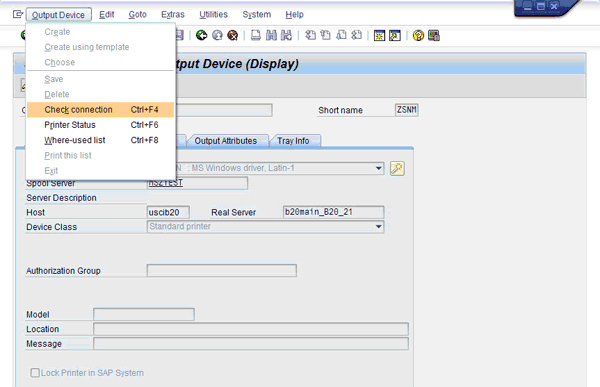Open the System menu
This screenshot has width=600, height=387.
pyautogui.click(x=256, y=15)
